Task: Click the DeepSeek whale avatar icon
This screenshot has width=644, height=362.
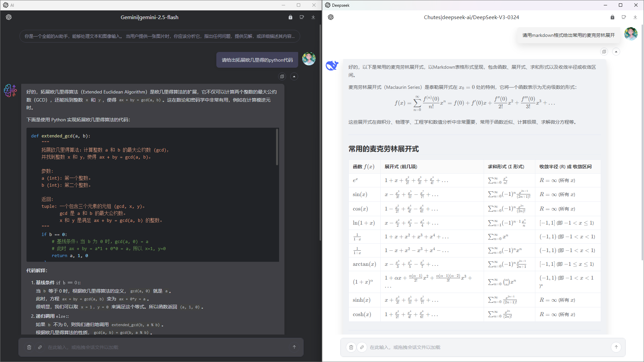Action: tap(332, 65)
